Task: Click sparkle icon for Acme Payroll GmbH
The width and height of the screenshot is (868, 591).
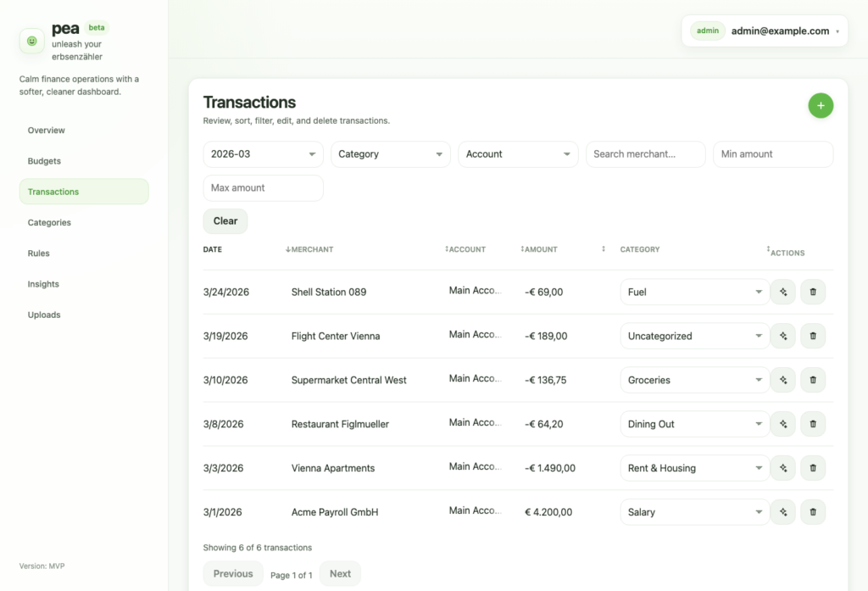Action: pos(783,512)
